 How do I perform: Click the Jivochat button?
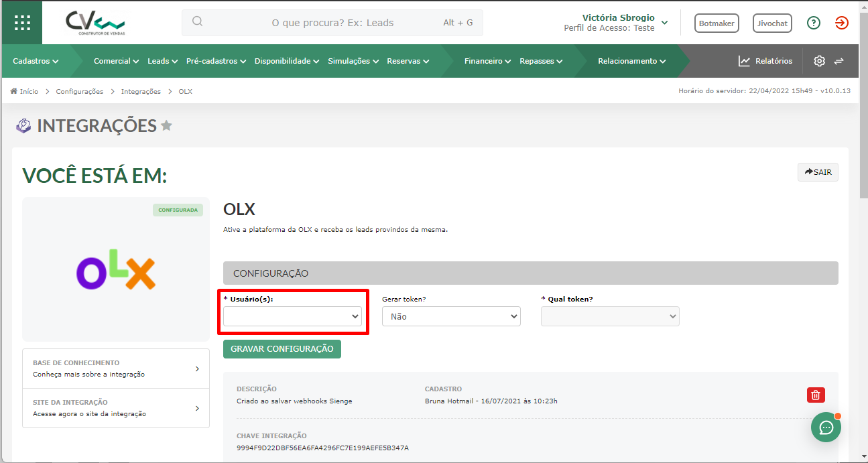[x=772, y=23]
